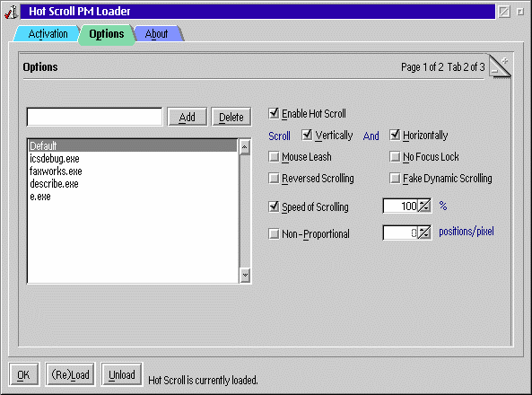The width and height of the screenshot is (532, 395).
Task: Enable Reversed Scrolling option
Action: (274, 178)
